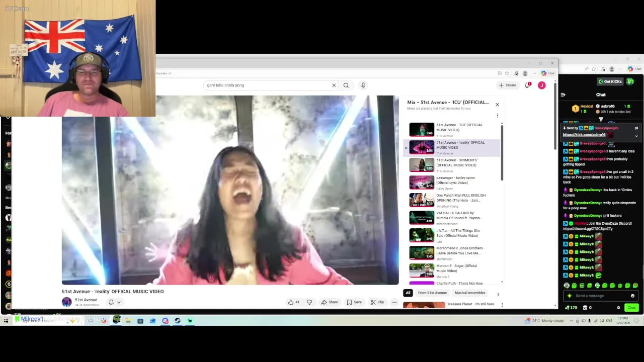Open the YouTube account avatar menu
The width and height of the screenshot is (644, 362).
click(541, 85)
